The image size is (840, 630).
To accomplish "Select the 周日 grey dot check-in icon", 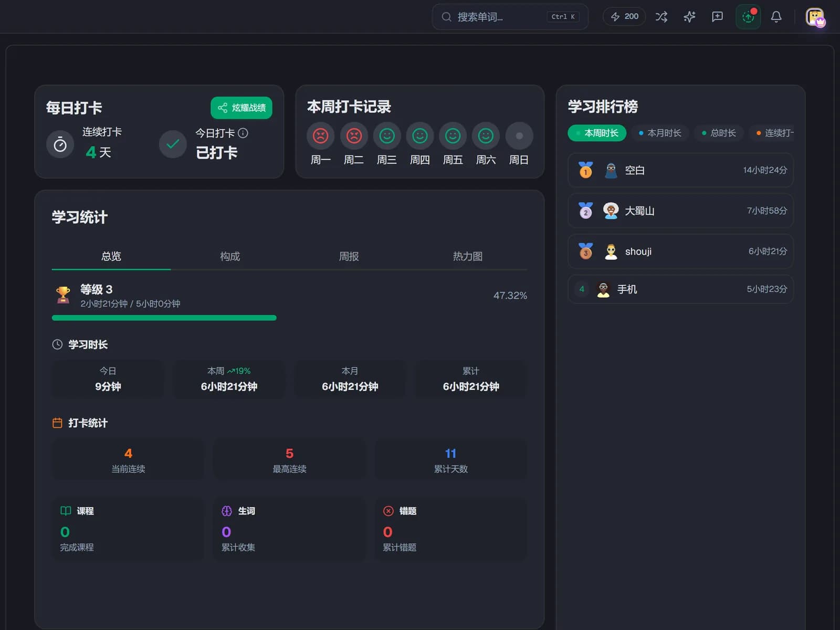I will (x=519, y=136).
